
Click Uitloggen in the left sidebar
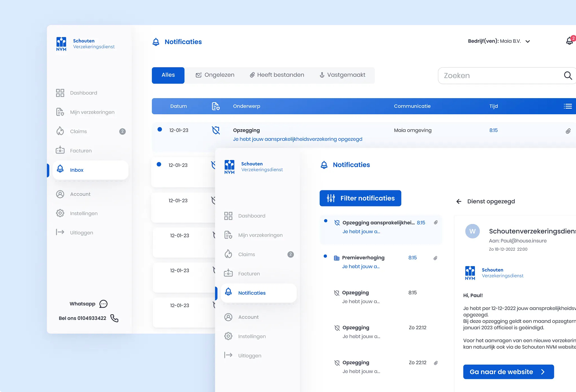82,233
